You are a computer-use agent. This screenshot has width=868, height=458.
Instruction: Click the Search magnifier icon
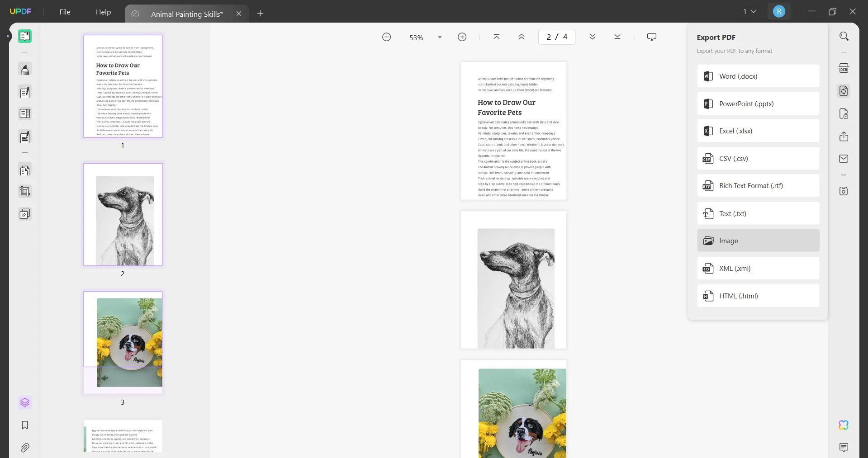click(844, 36)
